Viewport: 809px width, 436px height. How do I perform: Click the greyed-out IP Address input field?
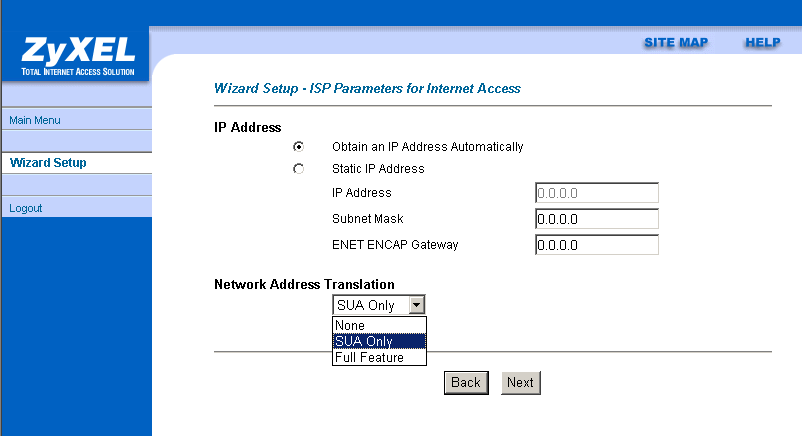pyautogui.click(x=597, y=193)
